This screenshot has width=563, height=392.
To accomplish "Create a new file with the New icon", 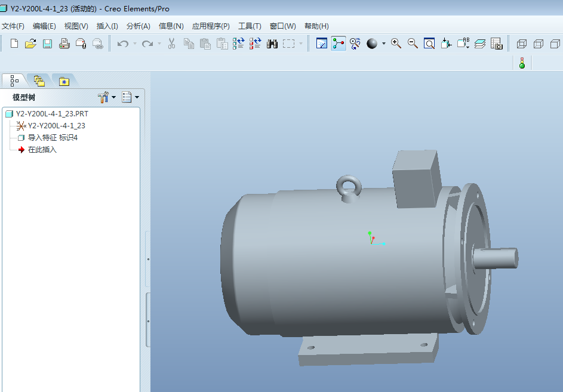I will (x=14, y=44).
